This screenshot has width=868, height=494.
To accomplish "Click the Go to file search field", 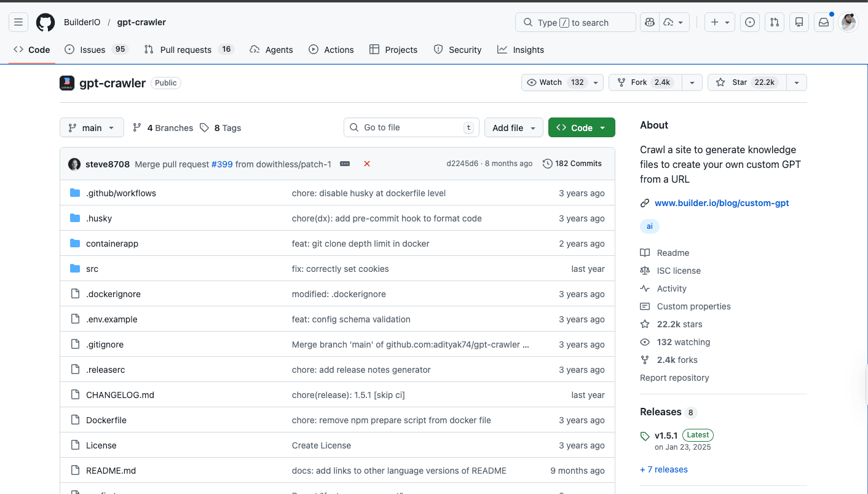I will [411, 127].
